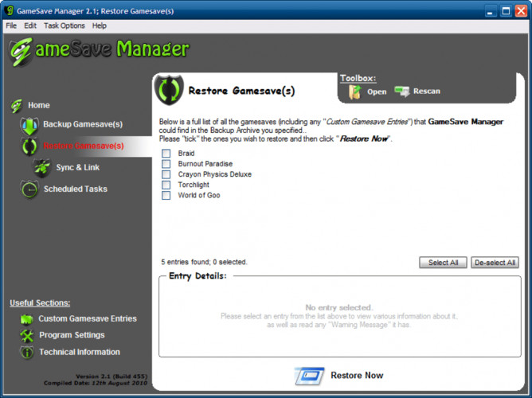Tick the Torchlight checkbox
This screenshot has height=398, width=532.
(166, 185)
